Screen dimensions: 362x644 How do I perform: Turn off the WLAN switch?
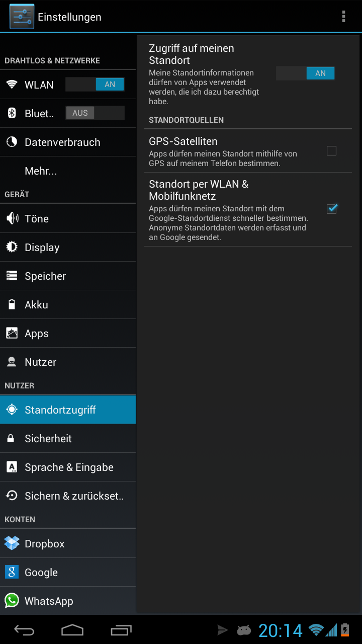pyautogui.click(x=95, y=85)
